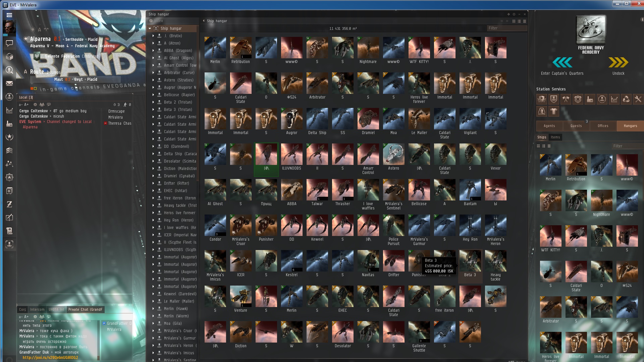The image size is (644, 362).
Task: Expand the Dramiel (Cynabal) tree entry
Action: (153, 176)
